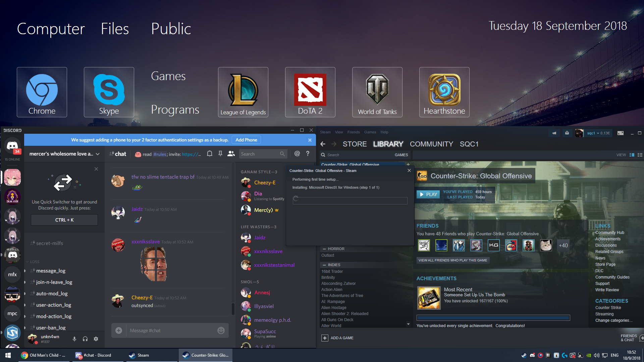Screen dimensions: 644x362
Task: Open Discord user settings gear
Action: click(96, 339)
